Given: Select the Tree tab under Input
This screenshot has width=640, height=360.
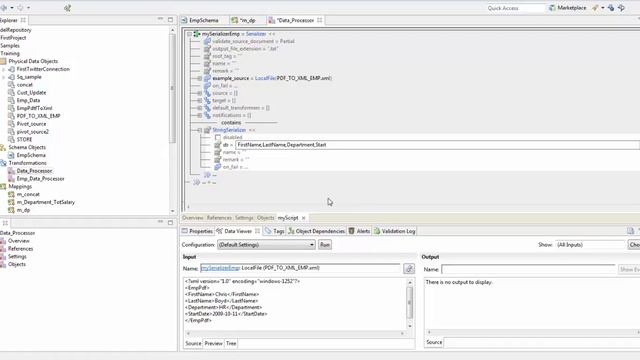Looking at the screenshot, I should [231, 344].
